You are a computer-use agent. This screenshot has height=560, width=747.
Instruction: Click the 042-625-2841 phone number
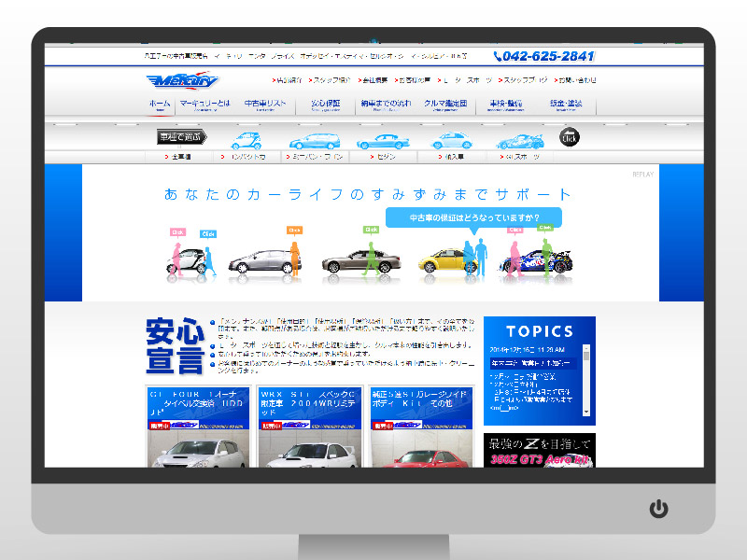click(543, 56)
